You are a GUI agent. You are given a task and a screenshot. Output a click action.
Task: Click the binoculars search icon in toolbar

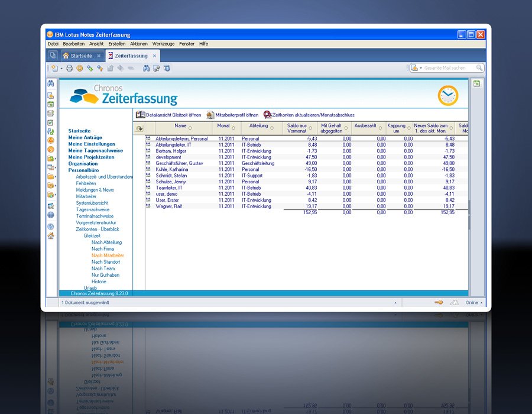(146, 69)
